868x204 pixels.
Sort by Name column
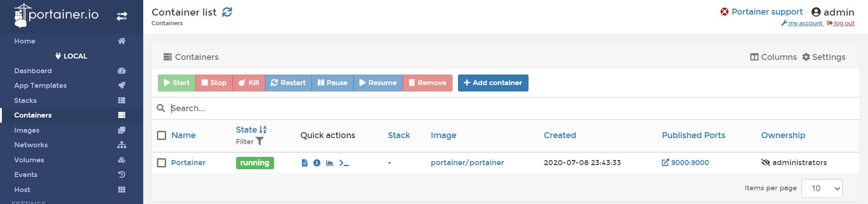point(183,135)
